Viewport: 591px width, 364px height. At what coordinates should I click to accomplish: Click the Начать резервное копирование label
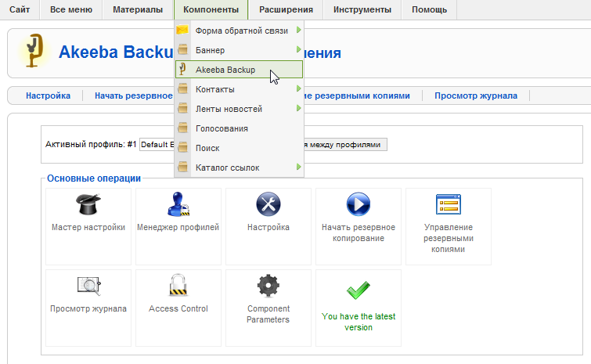coord(359,232)
